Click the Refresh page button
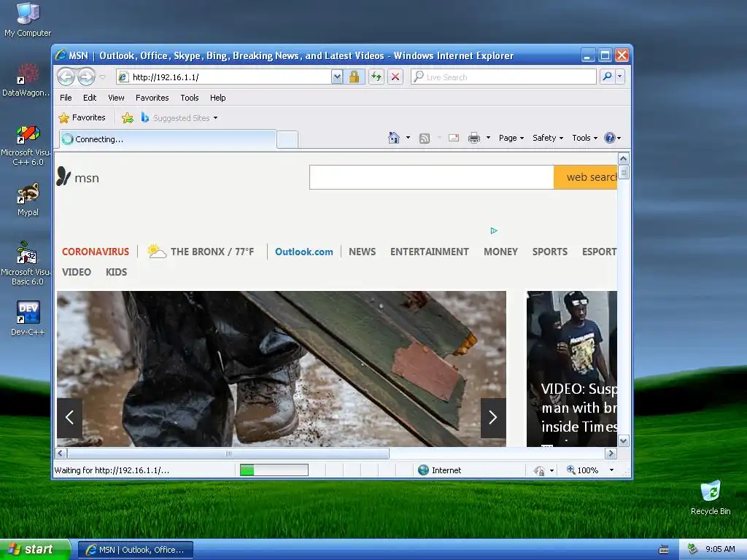 tap(376, 77)
